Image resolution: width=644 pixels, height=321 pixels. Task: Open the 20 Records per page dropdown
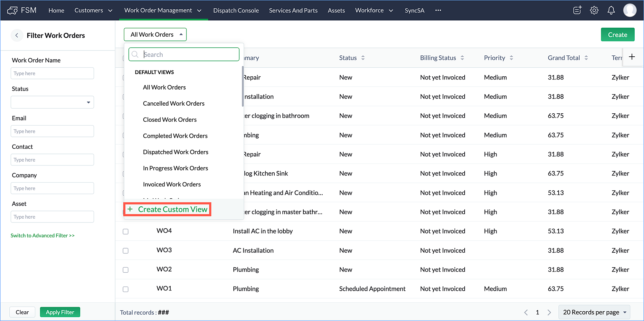[594, 312]
